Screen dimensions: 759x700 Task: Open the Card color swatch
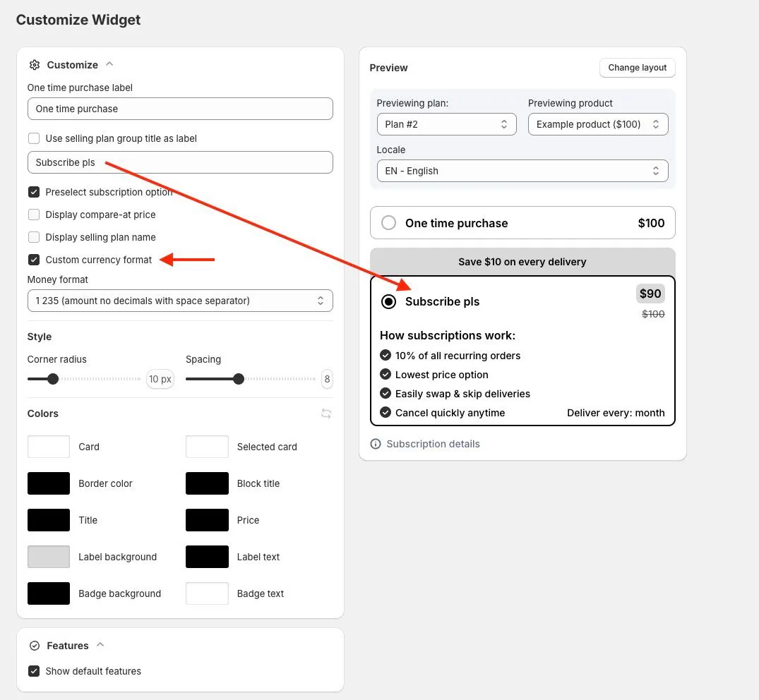49,447
